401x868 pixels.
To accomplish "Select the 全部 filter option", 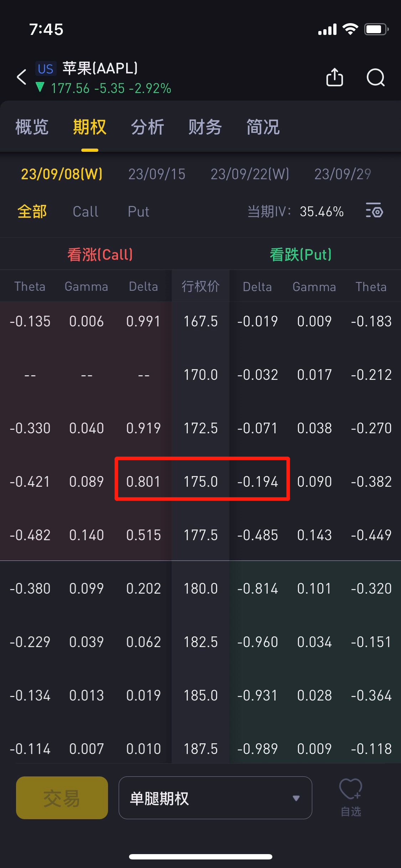I will 32,211.
